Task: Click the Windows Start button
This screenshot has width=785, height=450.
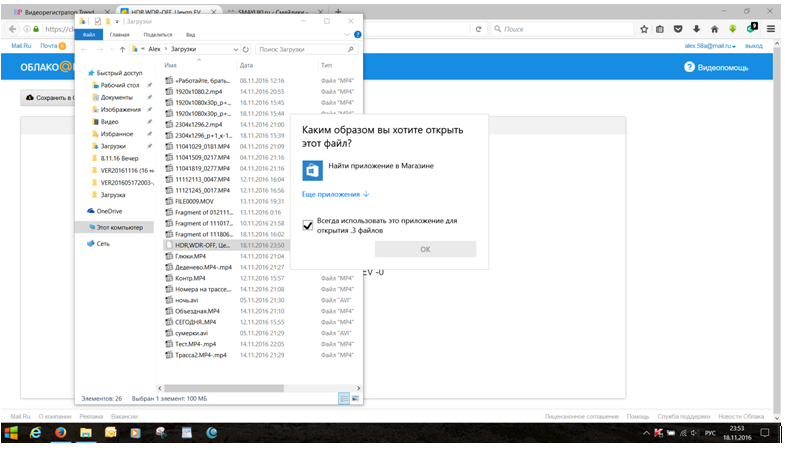Action: pyautogui.click(x=10, y=432)
